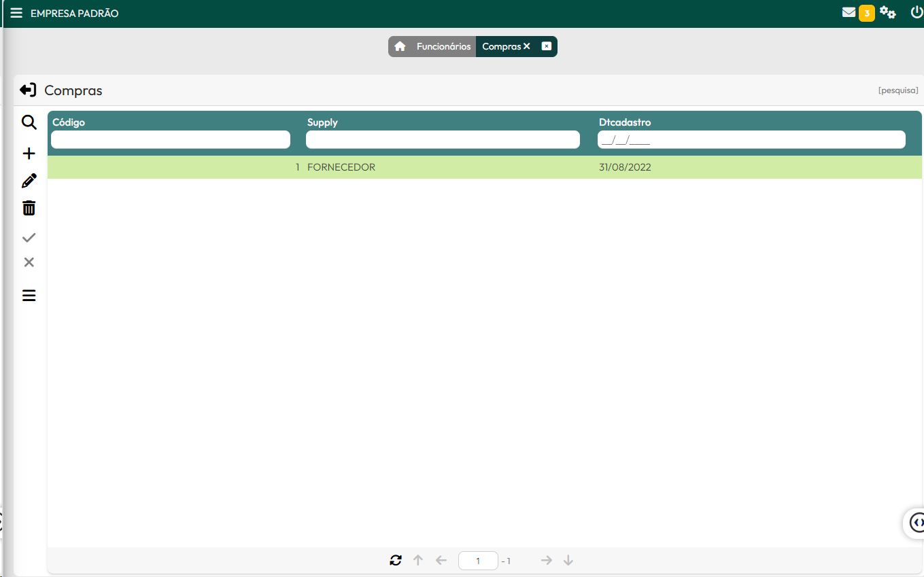The image size is (924, 577).
Task: Click the Supply filter input field
Action: [x=443, y=140]
